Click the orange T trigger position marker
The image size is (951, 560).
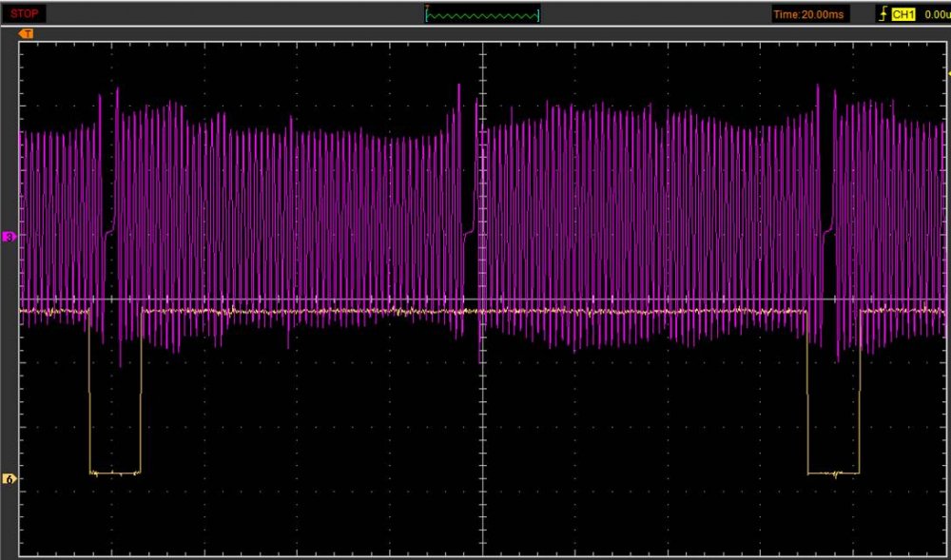(27, 34)
